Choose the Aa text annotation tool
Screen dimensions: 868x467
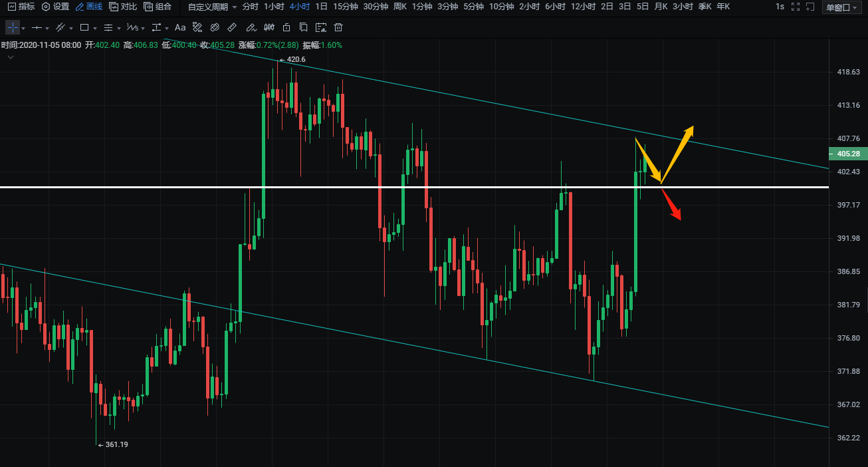coord(180,28)
